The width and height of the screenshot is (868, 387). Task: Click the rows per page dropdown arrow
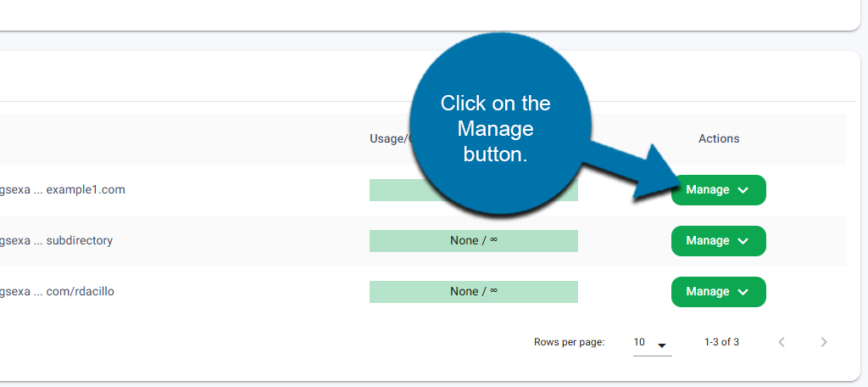point(662,344)
